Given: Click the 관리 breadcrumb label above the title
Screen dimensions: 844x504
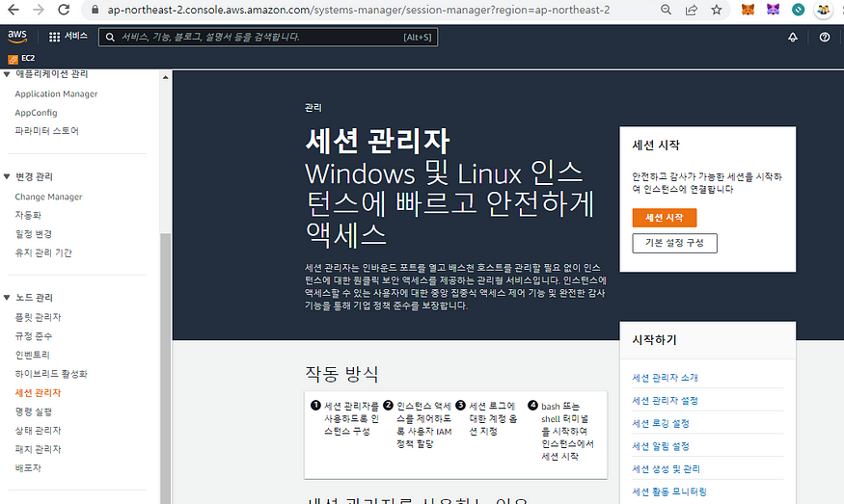Looking at the screenshot, I should click(x=313, y=108).
